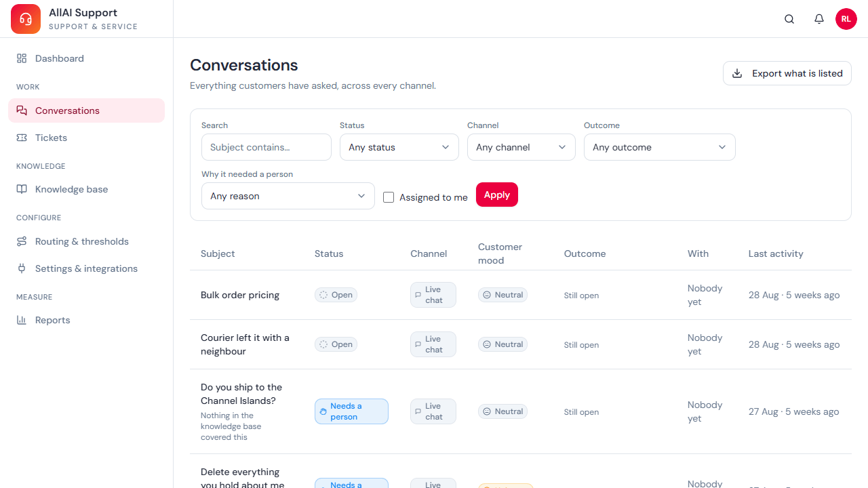The image size is (868, 488).
Task: Click the Apply filter button
Action: pos(497,195)
